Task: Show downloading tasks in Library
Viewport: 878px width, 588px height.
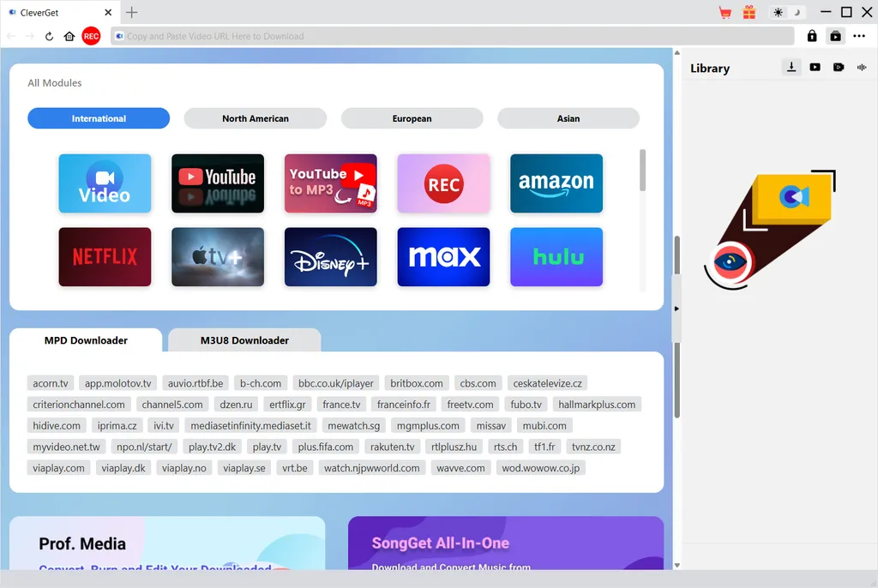Action: (791, 67)
